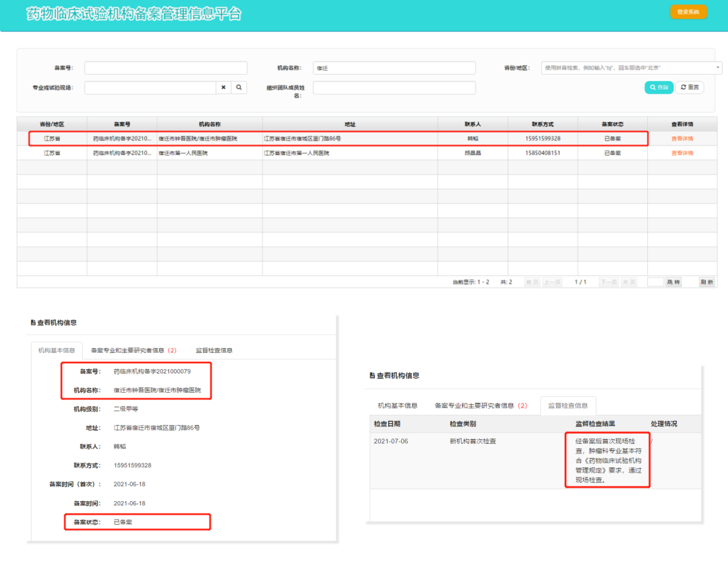
Task: Click the 备案号 input field
Action: [166, 68]
